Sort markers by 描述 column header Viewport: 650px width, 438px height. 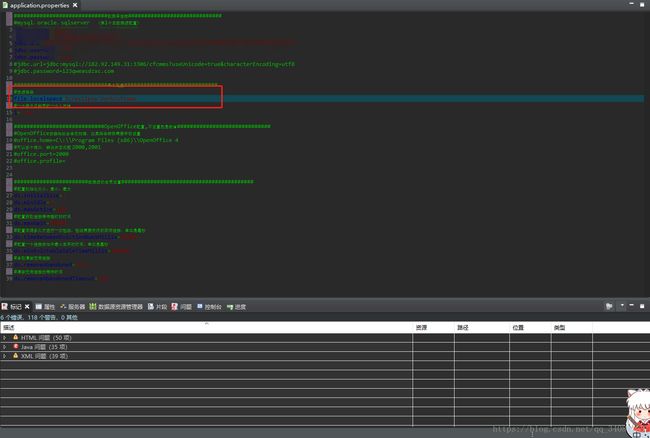click(x=206, y=327)
